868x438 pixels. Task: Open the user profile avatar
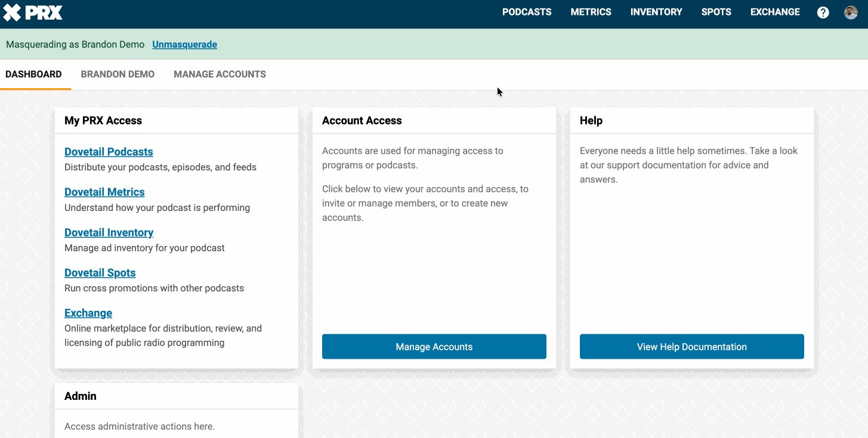[x=851, y=12]
